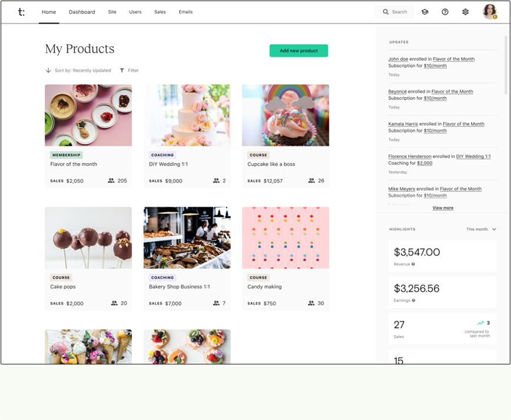Open the help question mark icon

pyautogui.click(x=445, y=12)
